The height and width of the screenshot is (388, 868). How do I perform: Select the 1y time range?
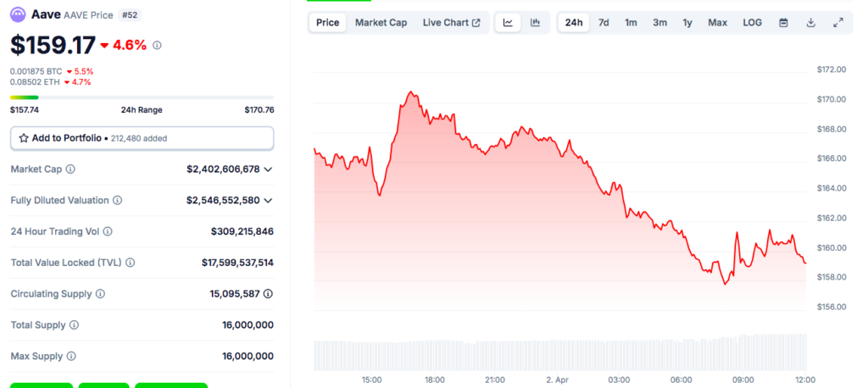687,23
